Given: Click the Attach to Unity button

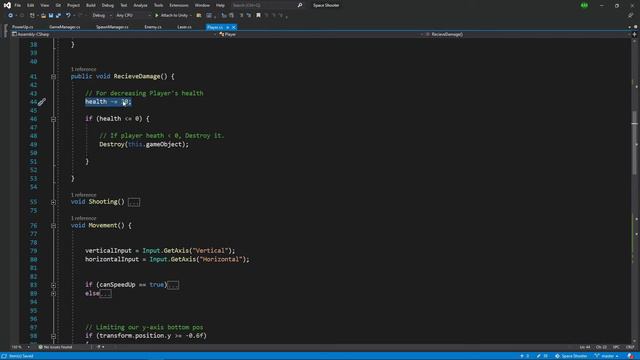Looking at the screenshot, I should pos(173,16).
